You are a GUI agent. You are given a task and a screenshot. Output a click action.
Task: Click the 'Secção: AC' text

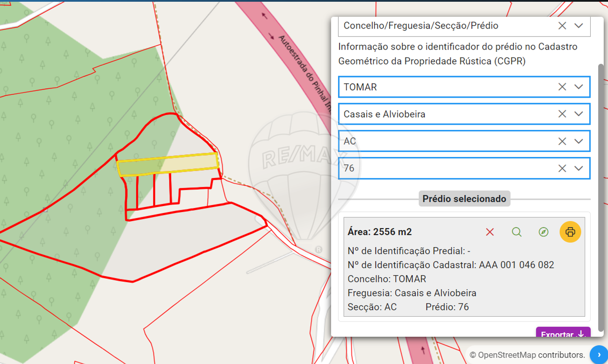tap(372, 307)
